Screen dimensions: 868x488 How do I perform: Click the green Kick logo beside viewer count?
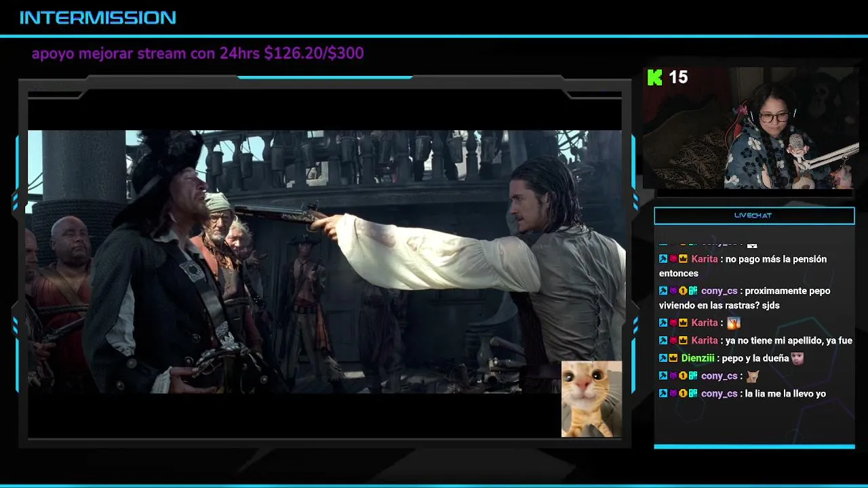pos(655,77)
